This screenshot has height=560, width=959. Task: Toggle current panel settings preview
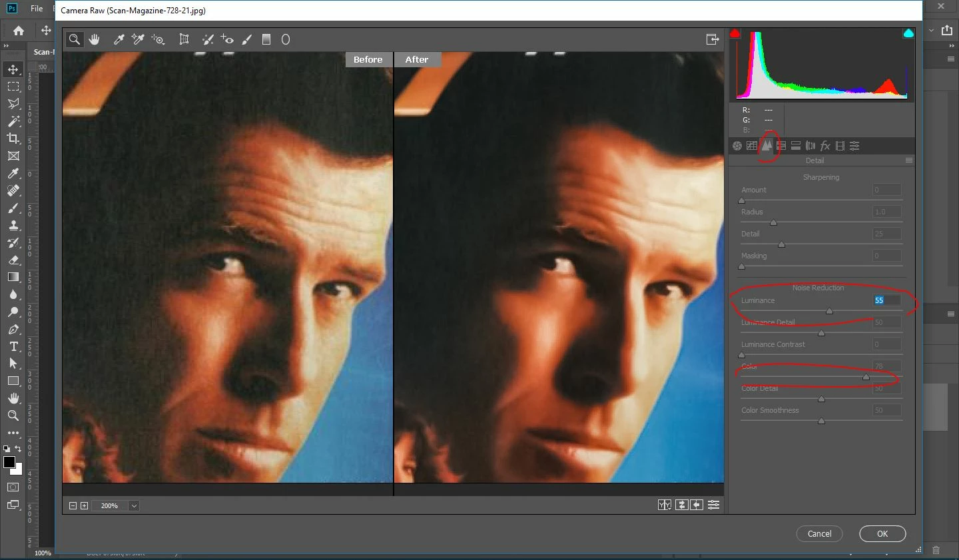(713, 505)
